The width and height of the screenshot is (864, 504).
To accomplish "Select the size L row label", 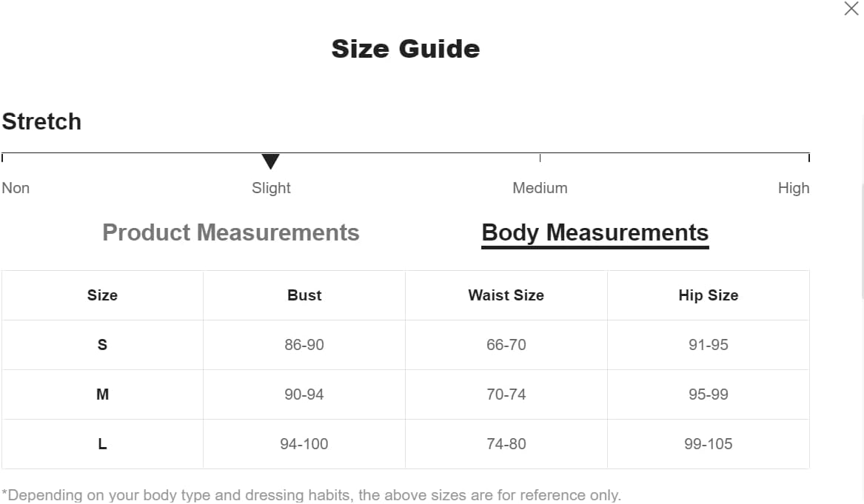I will tap(102, 444).
